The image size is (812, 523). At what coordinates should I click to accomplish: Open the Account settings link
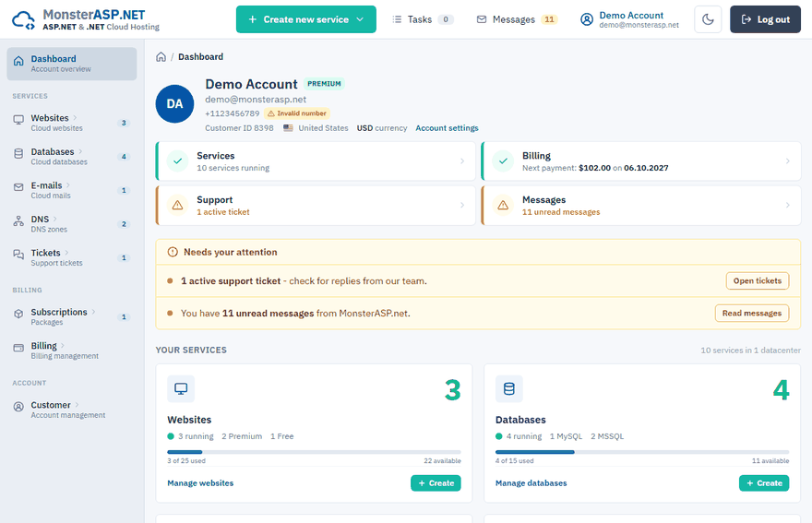coord(447,128)
